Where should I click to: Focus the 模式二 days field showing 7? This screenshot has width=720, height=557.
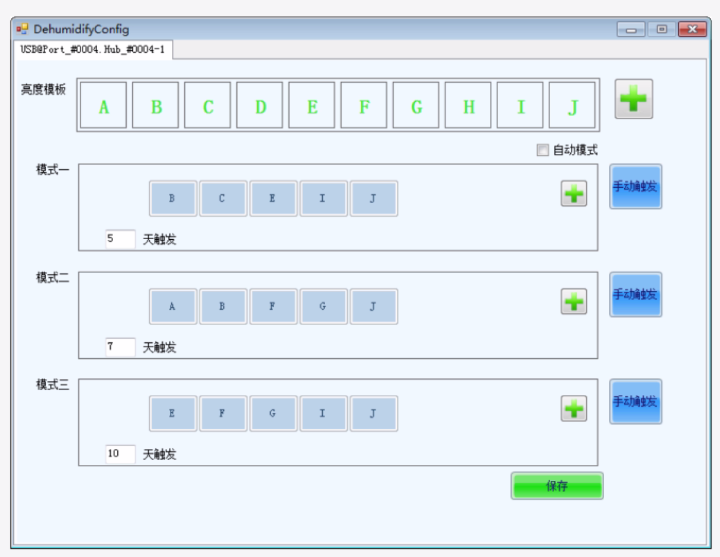[x=120, y=347]
